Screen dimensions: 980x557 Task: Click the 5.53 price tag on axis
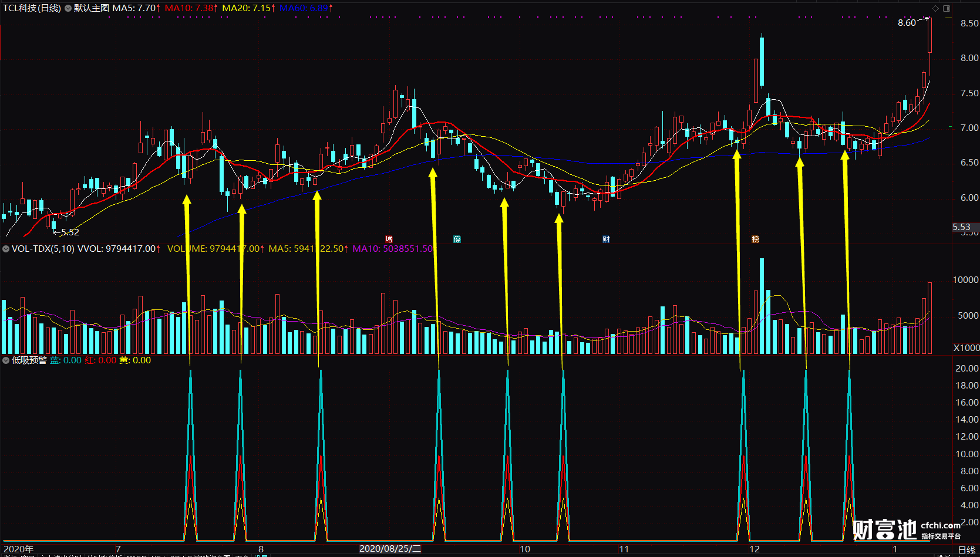(961, 227)
